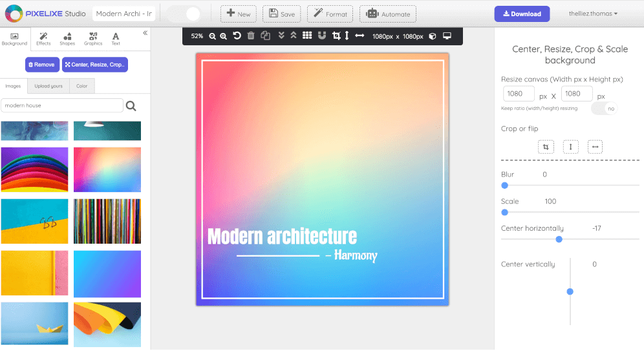
Task: Open the thelliez.thomas account dropdown
Action: tap(593, 14)
